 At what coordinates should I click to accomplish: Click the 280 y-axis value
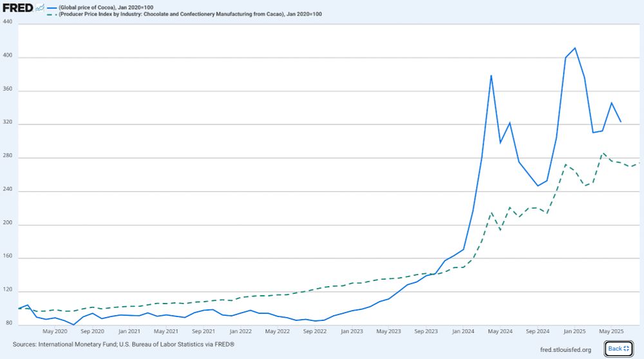7,156
